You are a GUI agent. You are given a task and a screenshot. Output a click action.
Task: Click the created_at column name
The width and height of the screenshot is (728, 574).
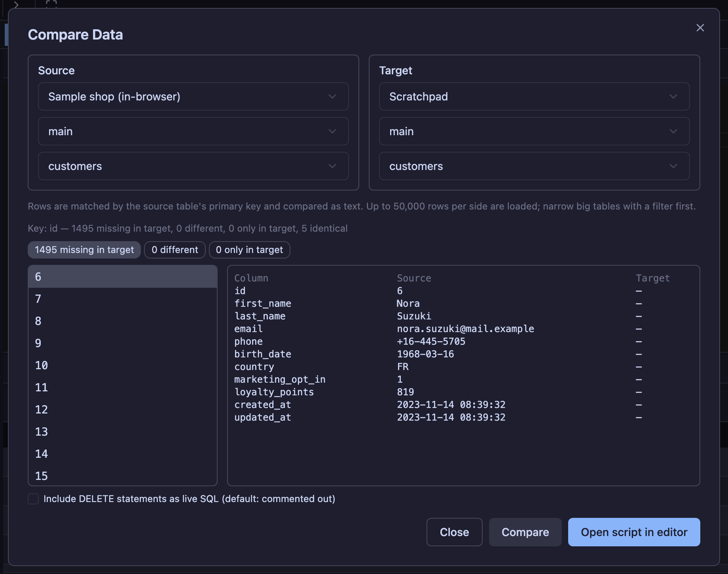[x=263, y=405]
